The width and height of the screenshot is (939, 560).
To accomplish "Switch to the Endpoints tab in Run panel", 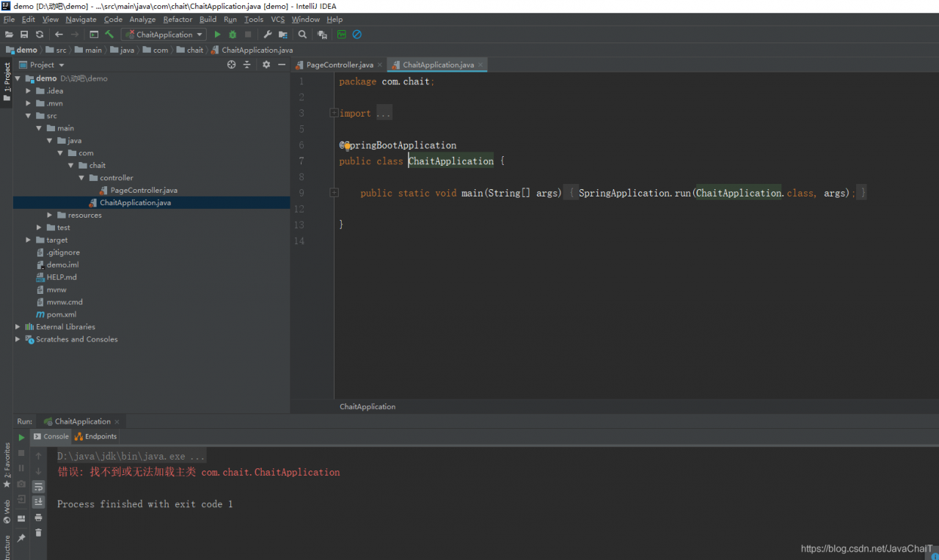I will (96, 436).
